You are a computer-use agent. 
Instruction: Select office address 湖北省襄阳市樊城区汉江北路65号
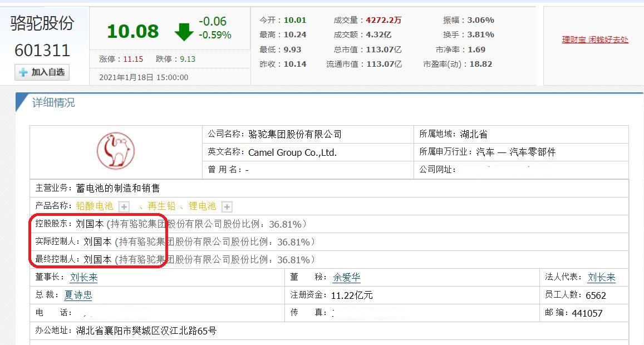[146, 331]
